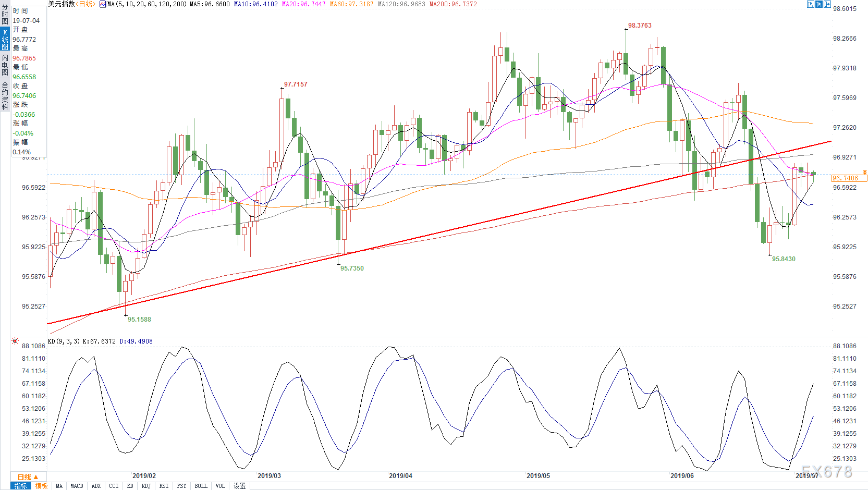Image resolution: width=868 pixels, height=490 pixels.
Task: Click the MA indicator button
Action: click(59, 486)
